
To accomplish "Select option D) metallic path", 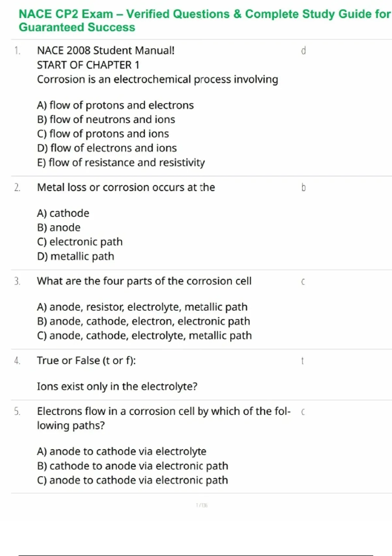I will click(x=76, y=256).
